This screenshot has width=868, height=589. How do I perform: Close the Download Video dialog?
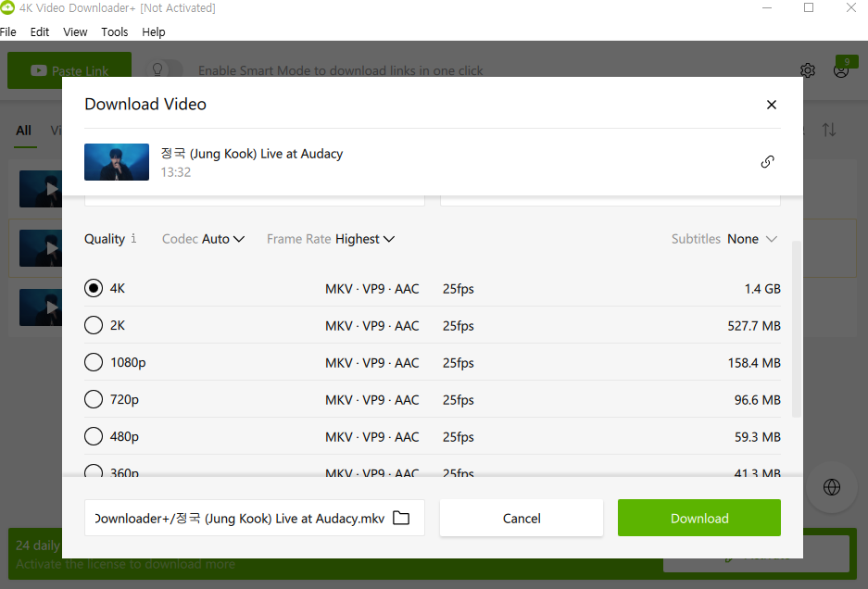771,105
